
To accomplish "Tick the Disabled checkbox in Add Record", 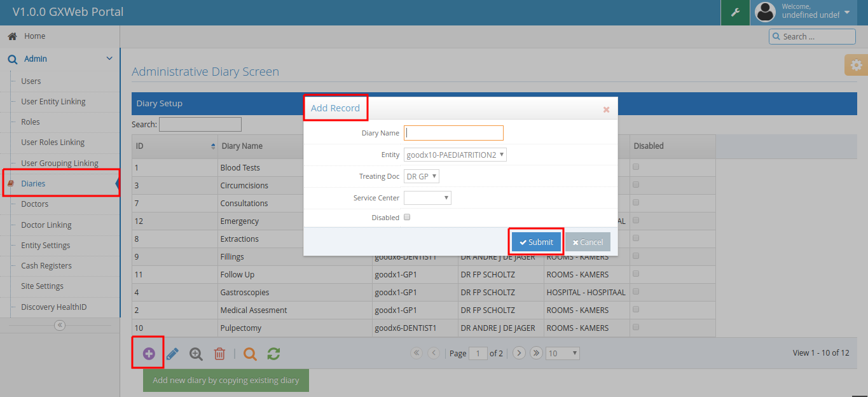I will (407, 217).
